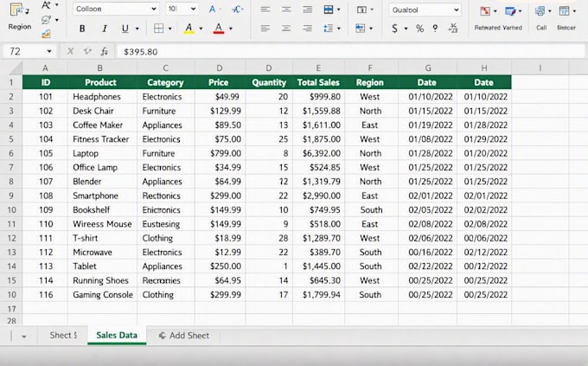Image resolution: width=588 pixels, height=366 pixels.
Task: Click the blue icon right of increase font size
Action: point(237,10)
